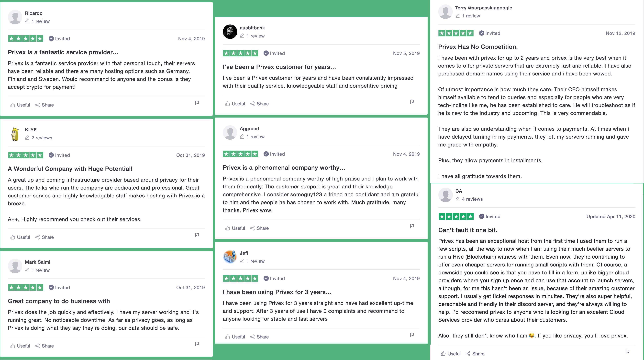Viewport: 644px width, 360px height.
Task: Share KLYE's Wonderful Company review
Action: click(x=44, y=237)
